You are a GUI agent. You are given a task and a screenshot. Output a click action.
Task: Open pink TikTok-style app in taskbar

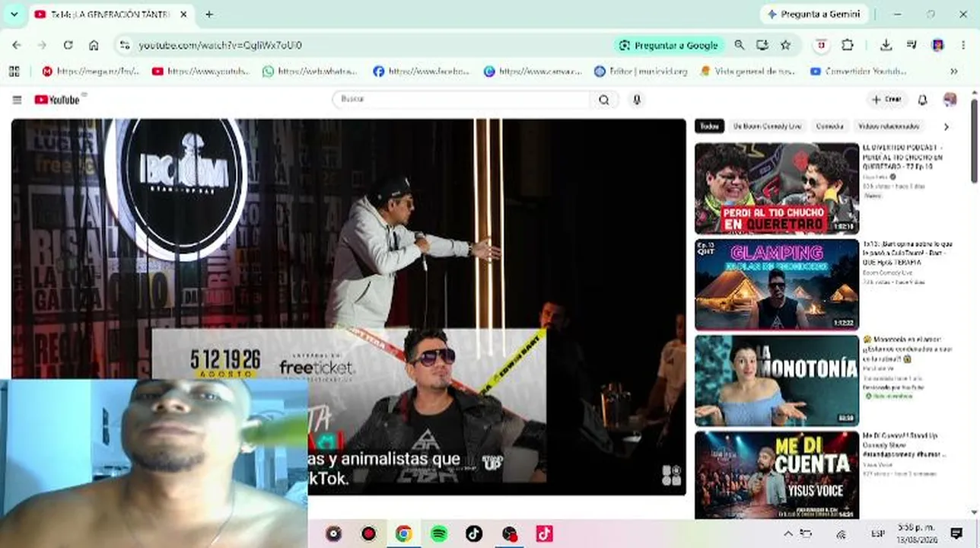544,534
